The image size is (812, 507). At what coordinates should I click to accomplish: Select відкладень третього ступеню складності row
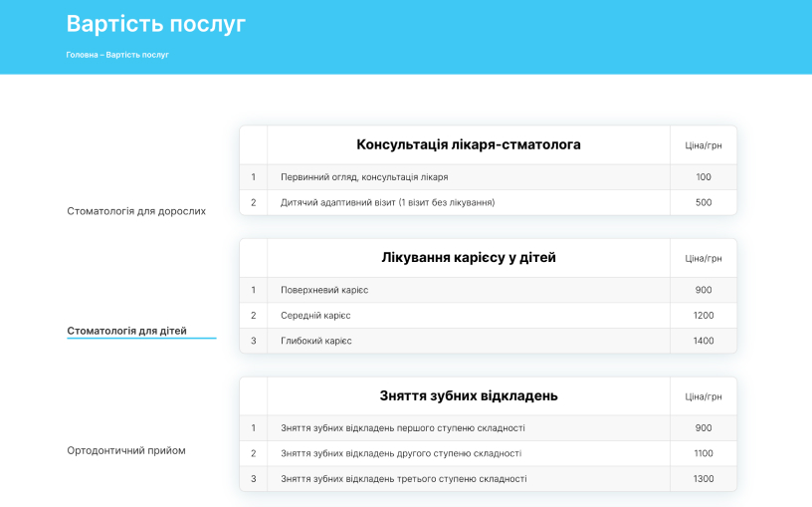click(x=403, y=479)
